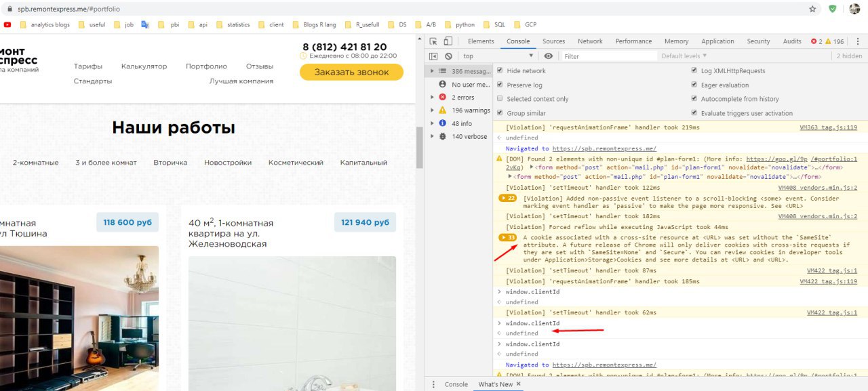This screenshot has height=391, width=868.
Task: Focus the console Filter input field
Action: coord(609,56)
